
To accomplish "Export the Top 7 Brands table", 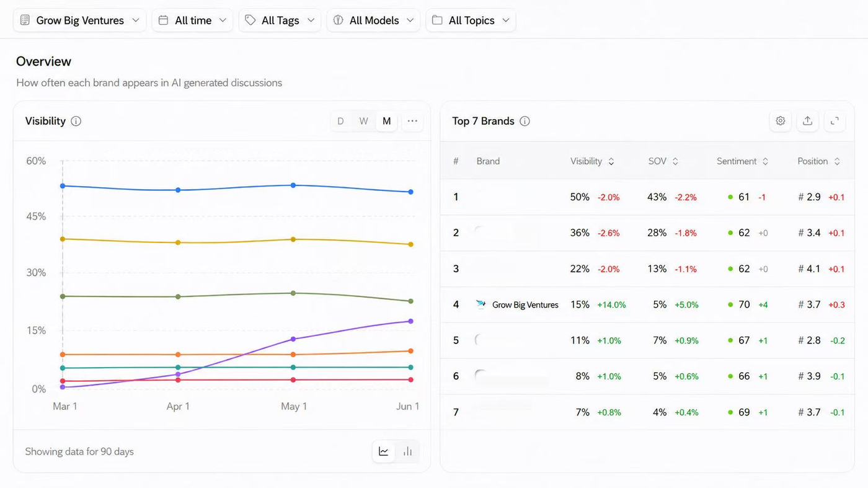I will pos(807,121).
